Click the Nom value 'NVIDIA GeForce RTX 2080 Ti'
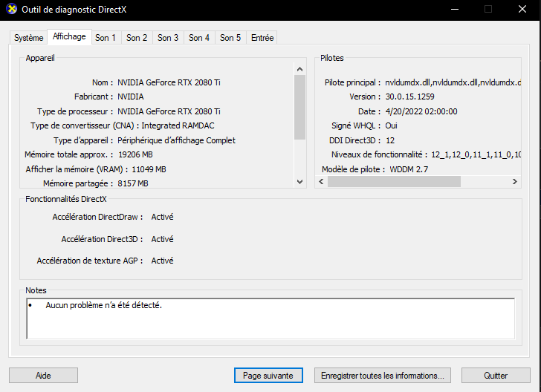 (169, 82)
